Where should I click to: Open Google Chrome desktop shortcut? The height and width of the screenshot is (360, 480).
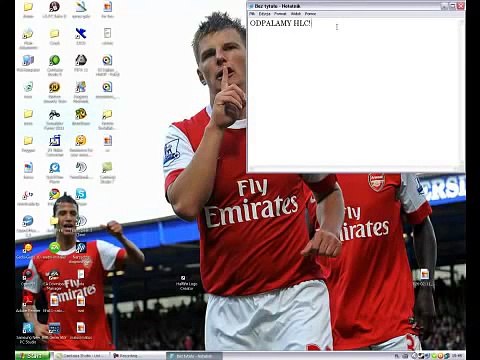[x=54, y=194]
